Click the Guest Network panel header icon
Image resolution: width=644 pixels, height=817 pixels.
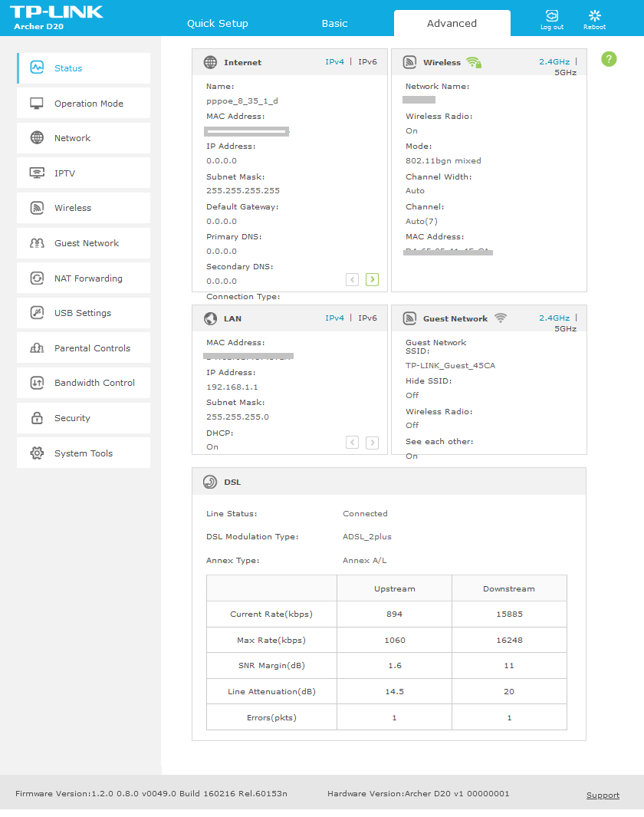(409, 318)
